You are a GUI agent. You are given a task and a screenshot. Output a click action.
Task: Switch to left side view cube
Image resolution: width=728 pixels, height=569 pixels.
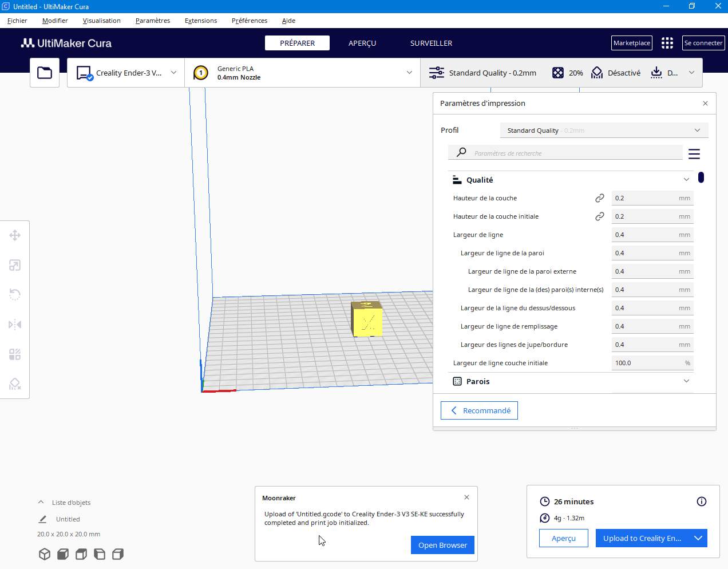(100, 554)
